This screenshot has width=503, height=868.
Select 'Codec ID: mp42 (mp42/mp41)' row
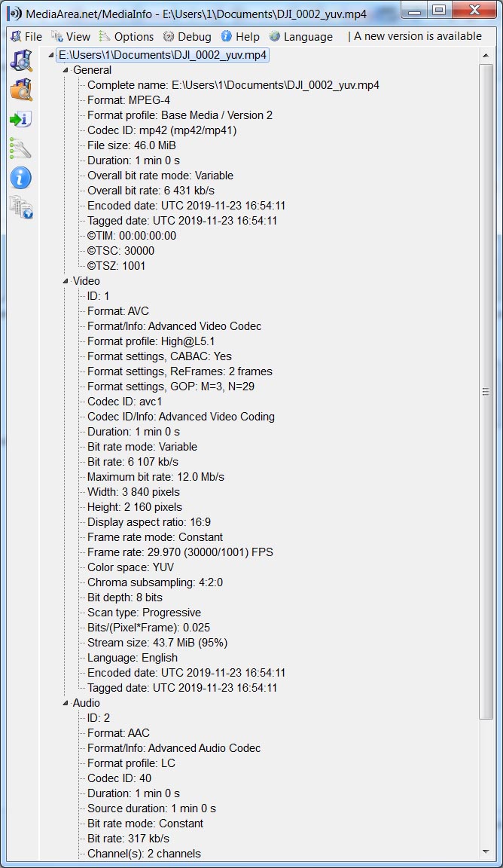coord(162,130)
